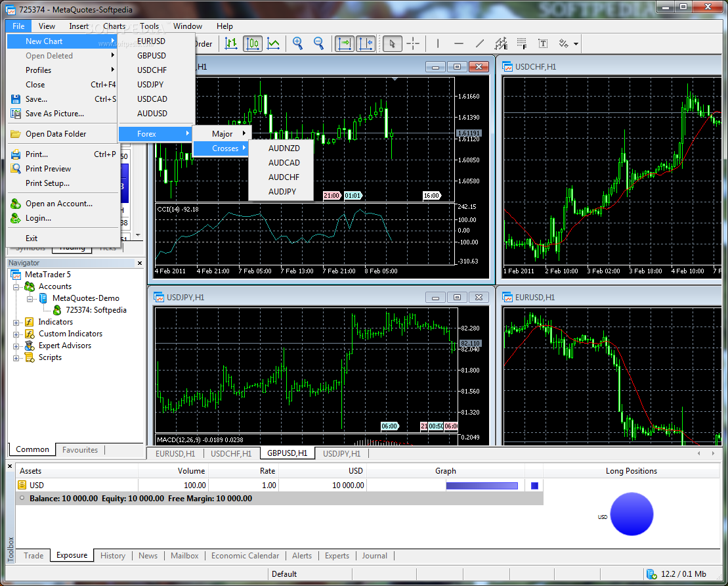Choose USDCAD in New Chart list
This screenshot has width=728, height=586.
click(x=156, y=99)
